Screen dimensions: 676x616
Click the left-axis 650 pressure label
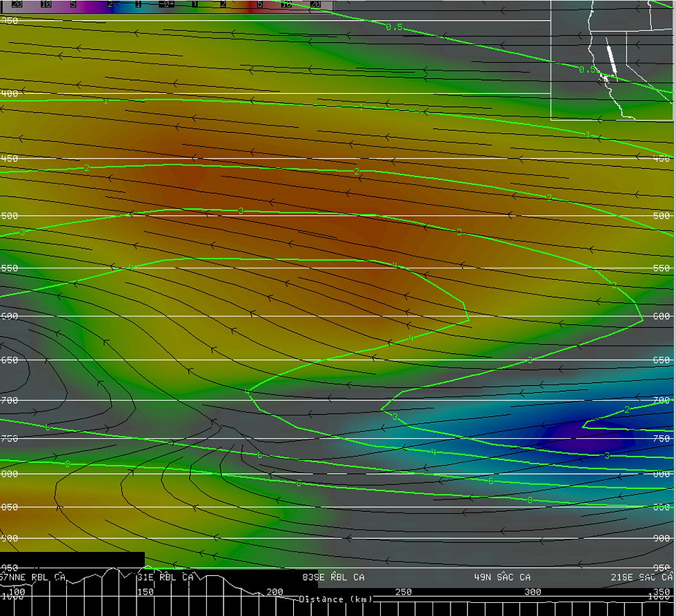coord(9,360)
